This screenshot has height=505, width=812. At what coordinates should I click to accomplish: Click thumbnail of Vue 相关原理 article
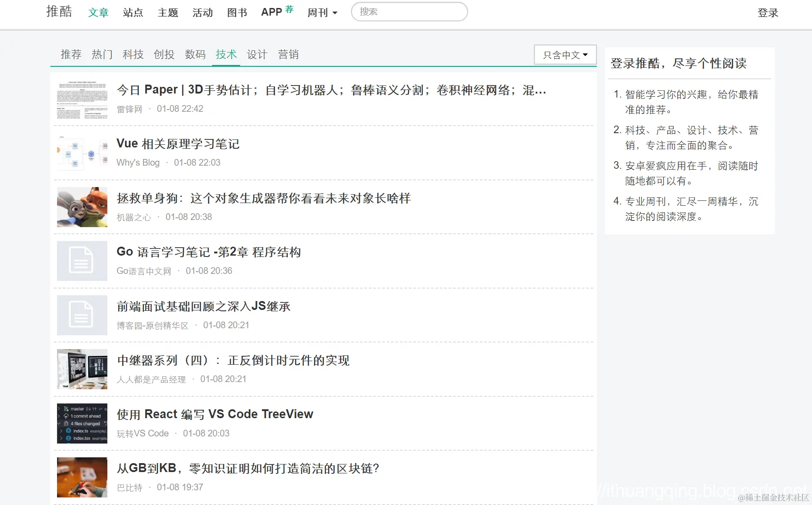[82, 153]
